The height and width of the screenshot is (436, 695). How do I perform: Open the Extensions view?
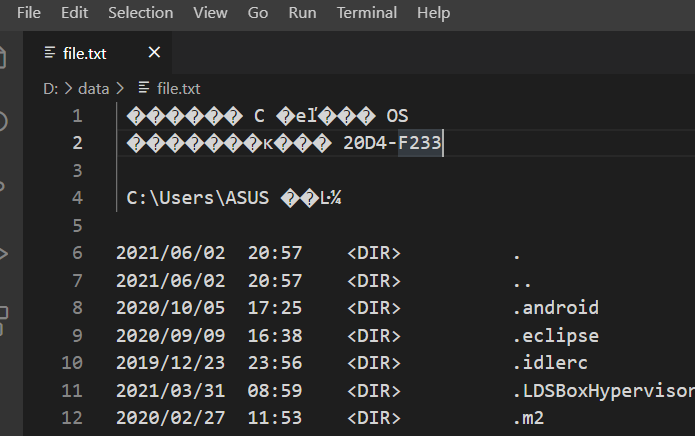4,318
